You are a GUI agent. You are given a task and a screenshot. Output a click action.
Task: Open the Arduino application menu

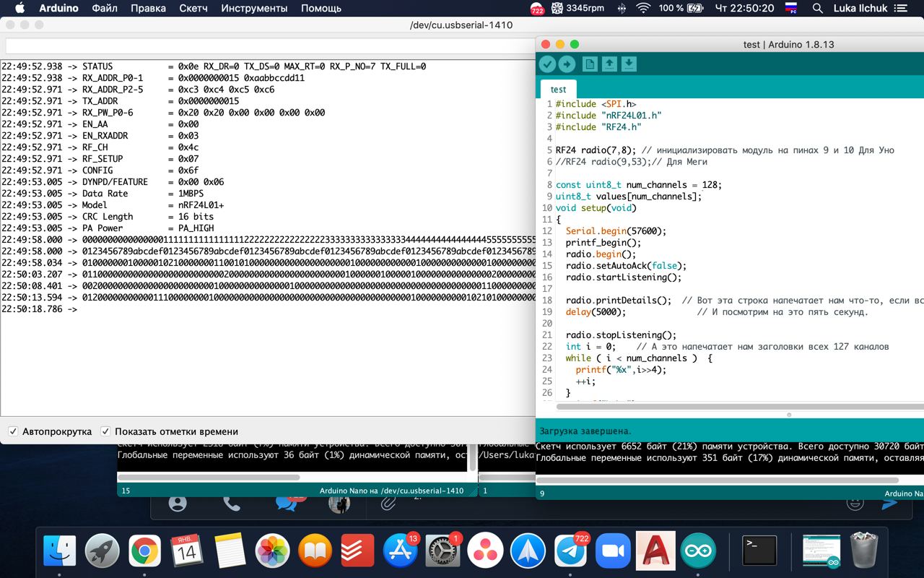pyautogui.click(x=58, y=9)
